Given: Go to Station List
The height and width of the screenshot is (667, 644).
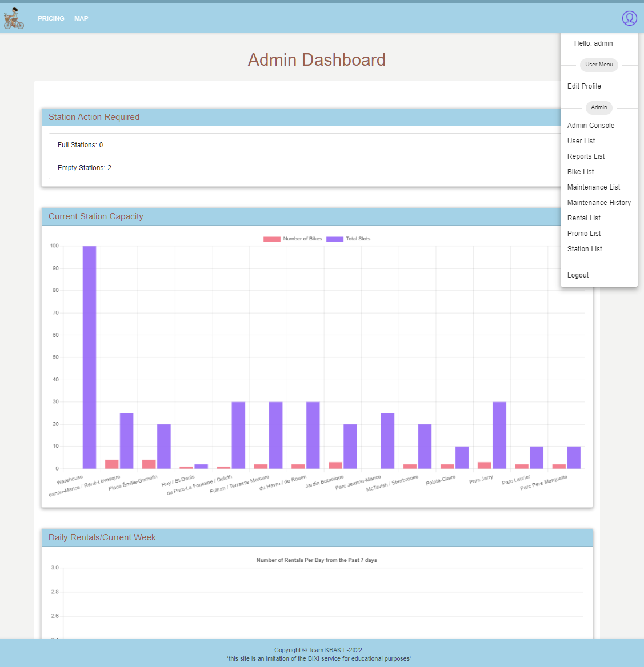Looking at the screenshot, I should (x=585, y=249).
